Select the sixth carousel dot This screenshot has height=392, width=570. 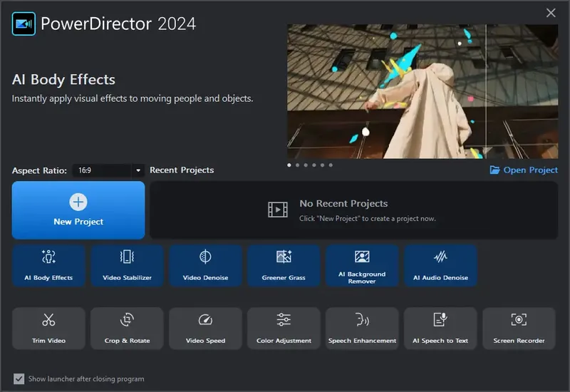[331, 165]
